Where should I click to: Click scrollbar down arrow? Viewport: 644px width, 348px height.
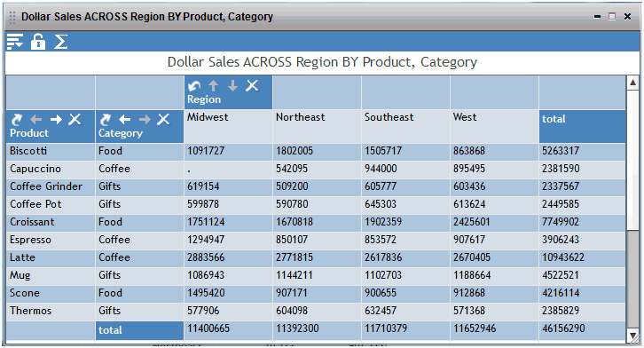(x=632, y=336)
